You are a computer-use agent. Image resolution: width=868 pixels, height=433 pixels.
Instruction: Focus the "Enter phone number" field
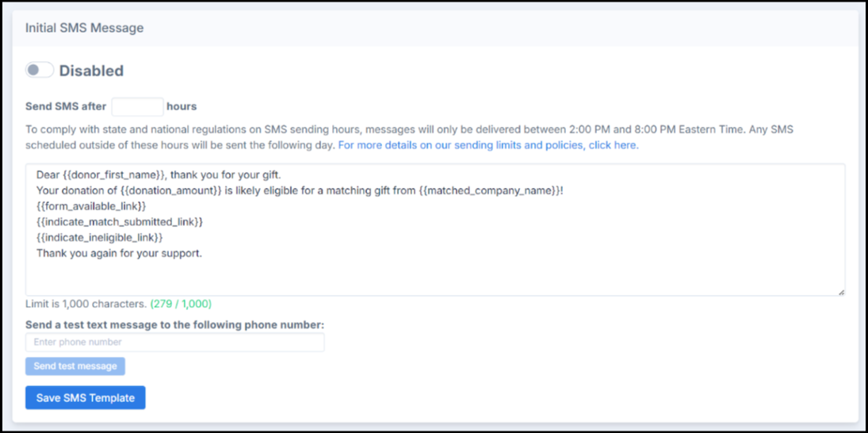(x=174, y=343)
